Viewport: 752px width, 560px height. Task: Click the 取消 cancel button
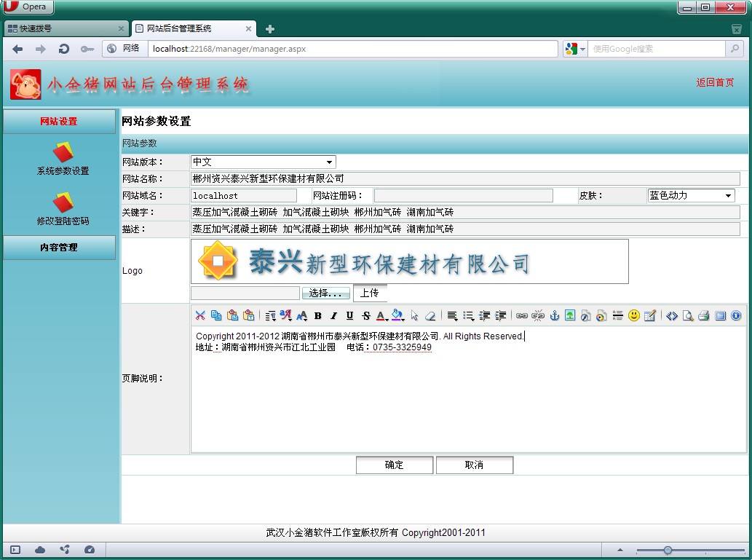coord(475,465)
